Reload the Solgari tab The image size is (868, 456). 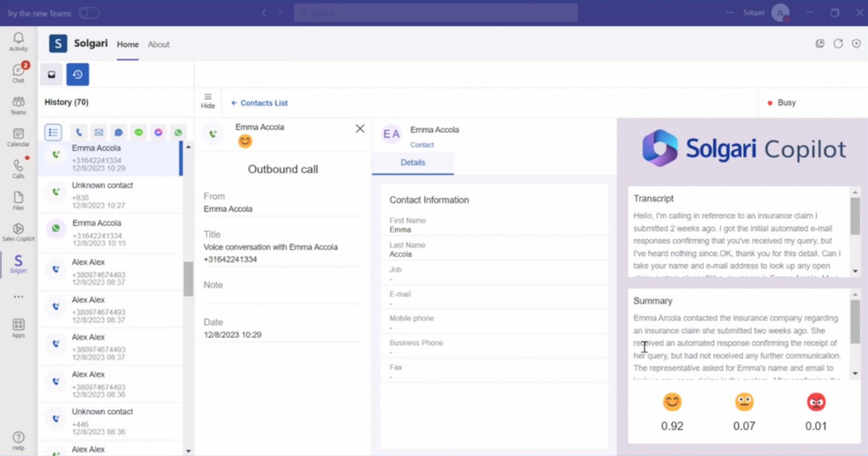coord(838,43)
